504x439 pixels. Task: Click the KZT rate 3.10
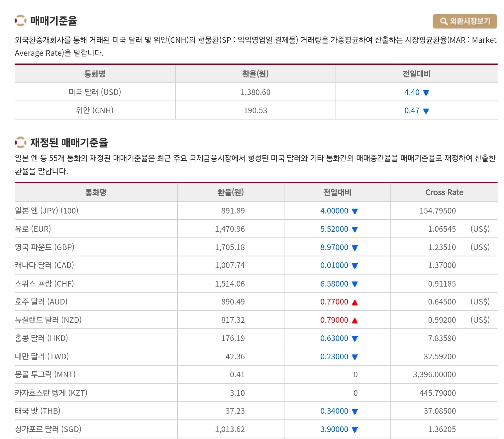click(x=237, y=393)
